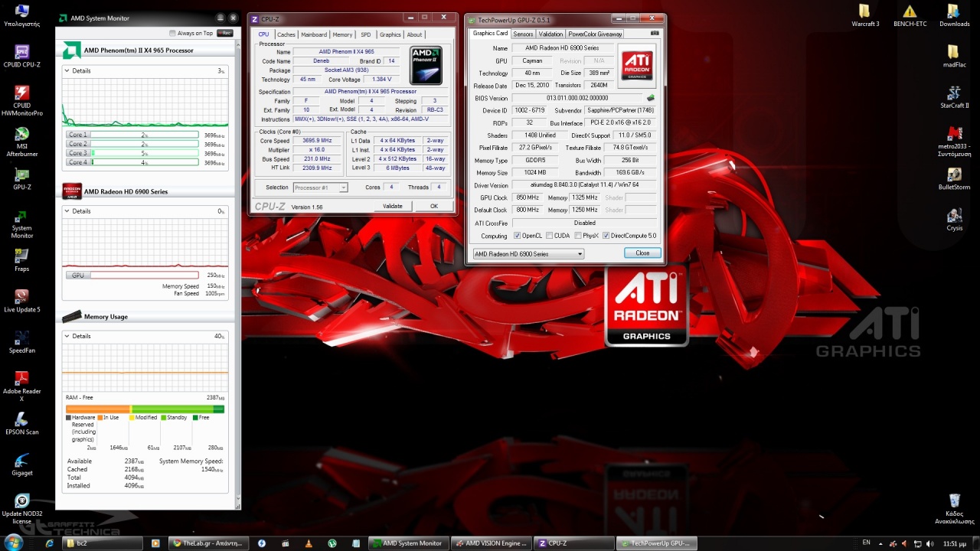Open the Processor #1 selection dropdown in CPU-Z
Viewport: 980px width, 551px height.
[x=320, y=187]
